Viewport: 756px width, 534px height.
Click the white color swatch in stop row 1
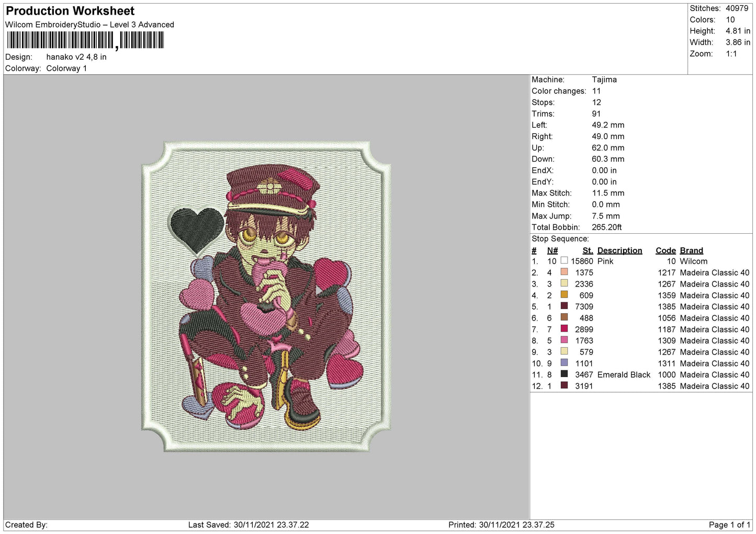[564, 260]
